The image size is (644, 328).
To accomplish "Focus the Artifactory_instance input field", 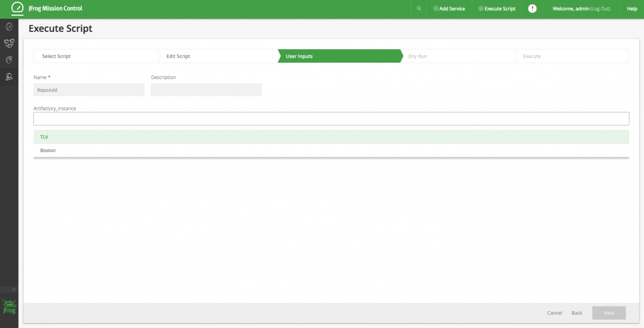I will point(331,119).
